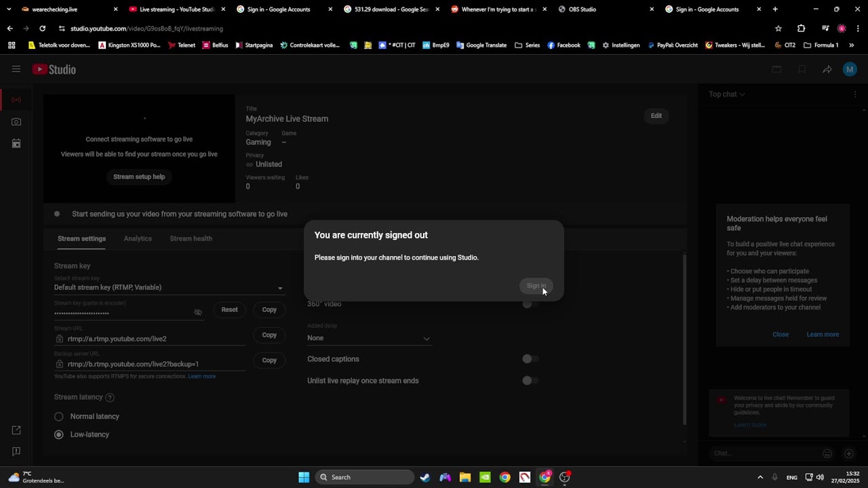Click Learn more in chat welcome message

750,425
